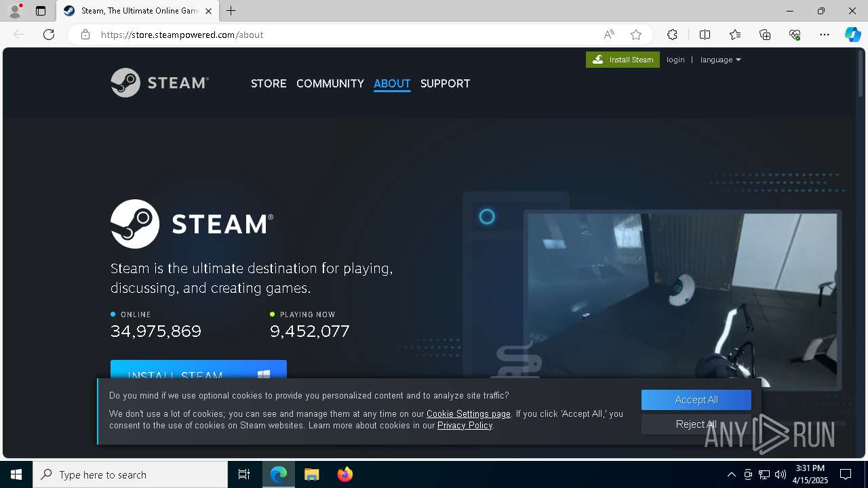
Task: Expand the language dropdown
Action: pyautogui.click(x=720, y=60)
